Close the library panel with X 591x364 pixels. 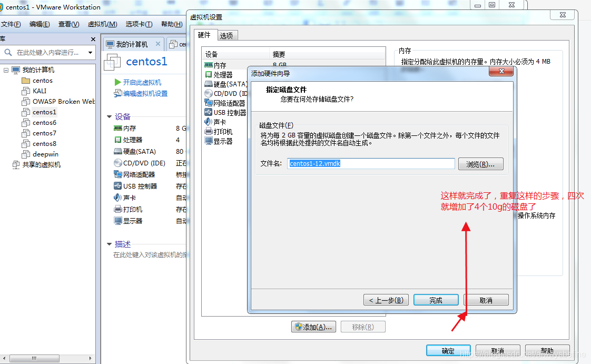coord(93,39)
